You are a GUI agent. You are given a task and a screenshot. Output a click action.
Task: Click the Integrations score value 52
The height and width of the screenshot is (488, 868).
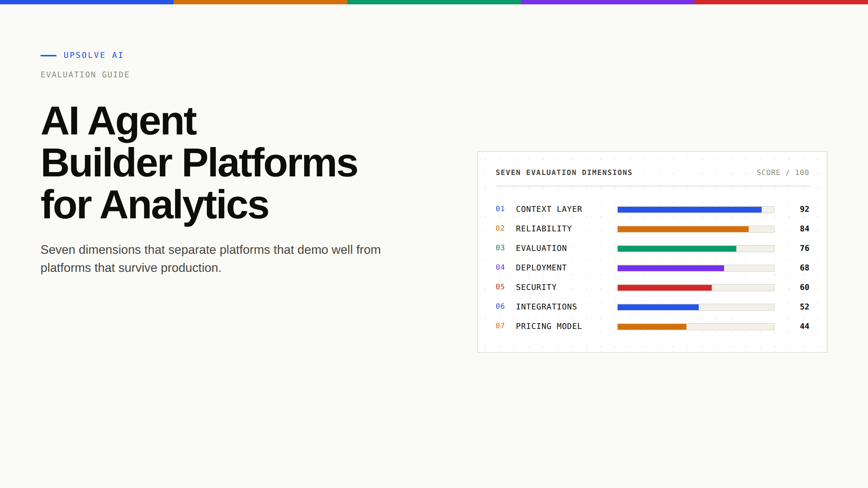tap(804, 307)
